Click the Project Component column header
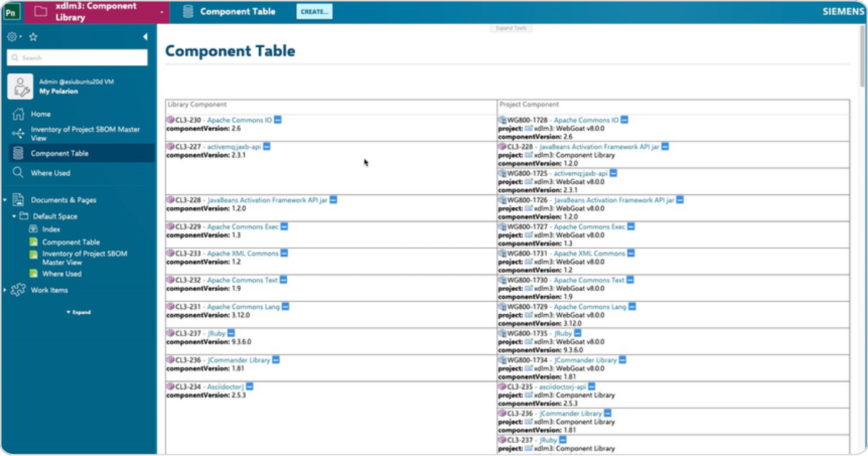The width and height of the screenshot is (868, 456). [529, 105]
